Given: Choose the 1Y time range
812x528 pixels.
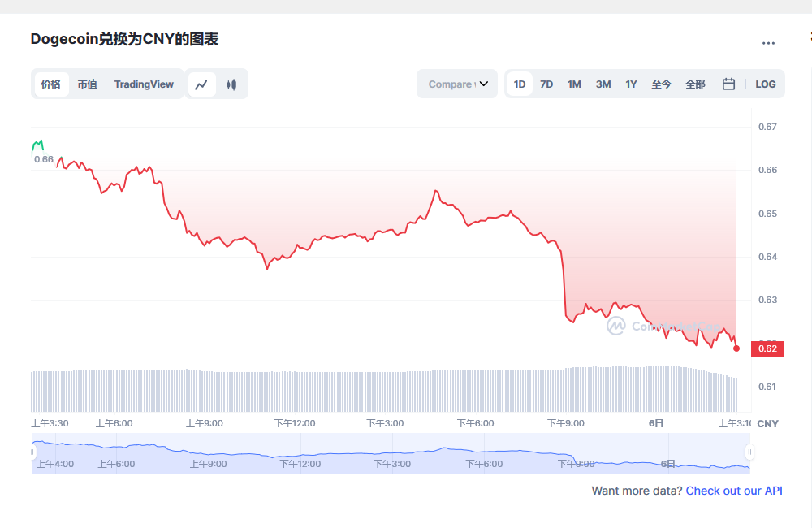Looking at the screenshot, I should [x=631, y=84].
